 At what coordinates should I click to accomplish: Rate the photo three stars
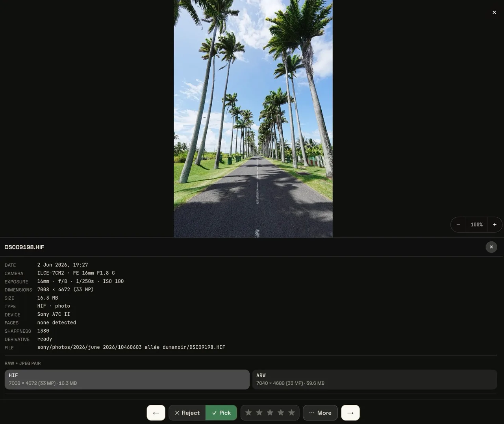[x=270, y=413]
